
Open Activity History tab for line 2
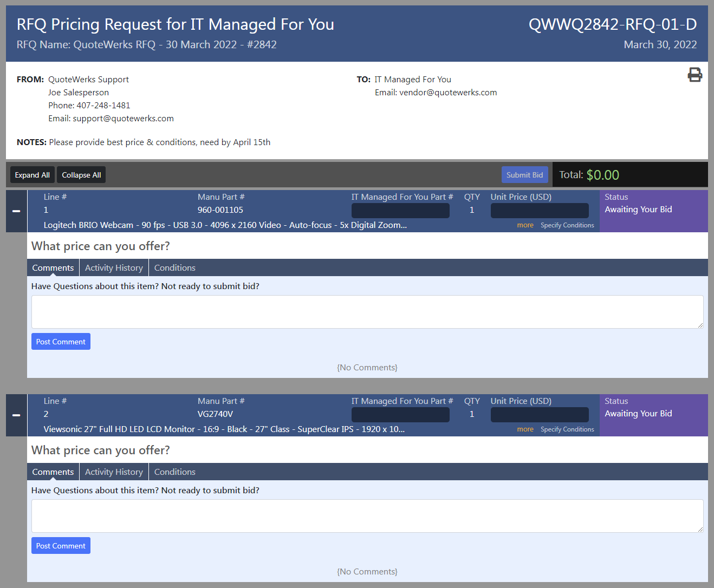114,472
